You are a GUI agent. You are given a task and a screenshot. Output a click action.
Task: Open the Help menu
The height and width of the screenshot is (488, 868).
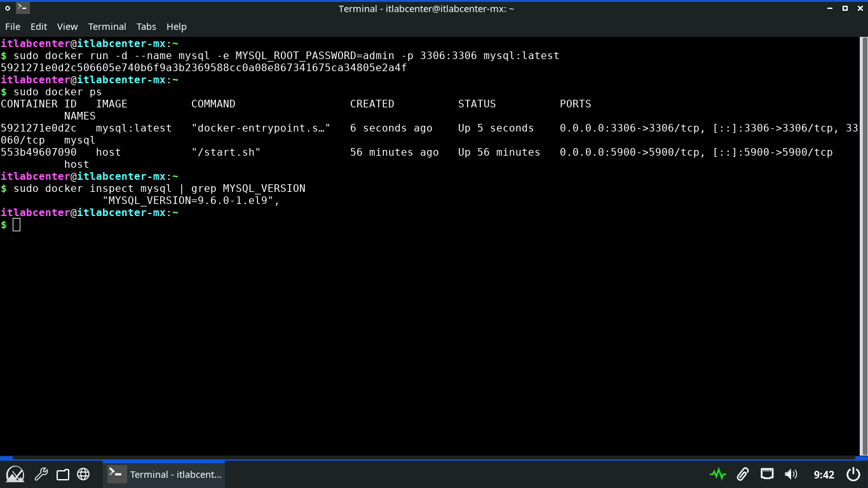177,27
